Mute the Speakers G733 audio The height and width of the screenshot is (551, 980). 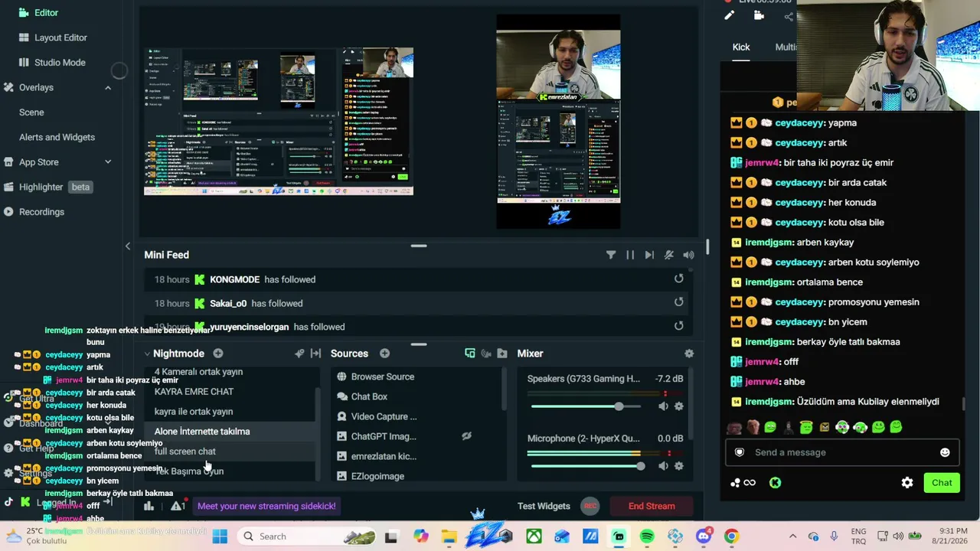point(663,406)
